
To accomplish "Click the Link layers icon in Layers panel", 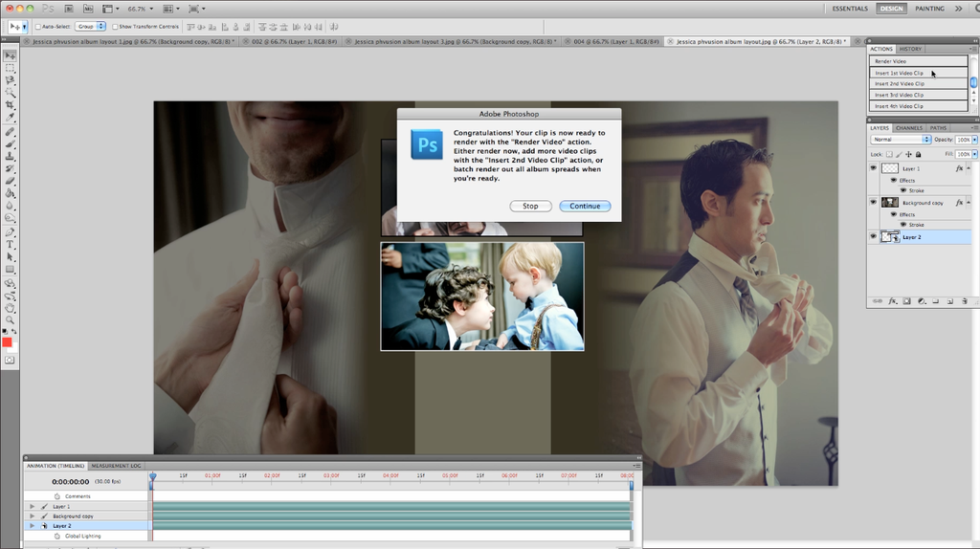I will click(x=877, y=301).
